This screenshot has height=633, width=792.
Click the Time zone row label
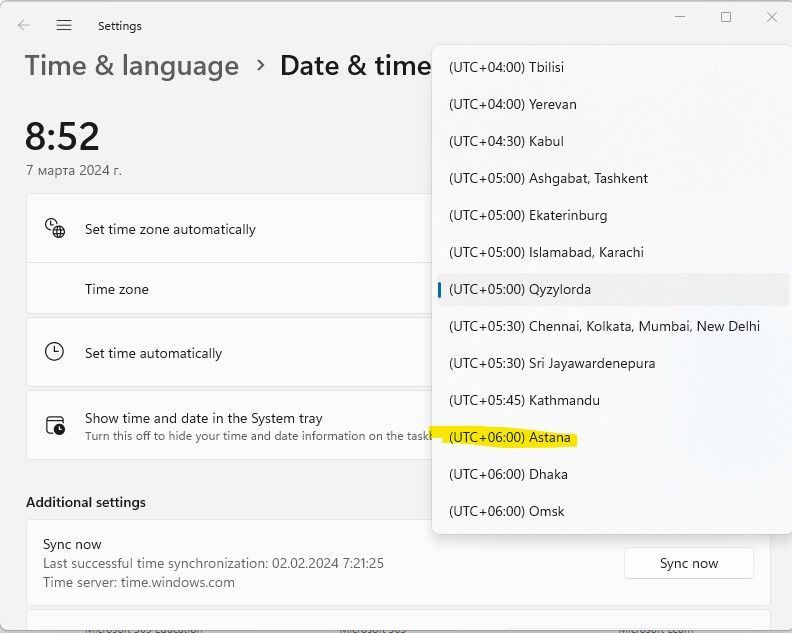pyautogui.click(x=117, y=289)
